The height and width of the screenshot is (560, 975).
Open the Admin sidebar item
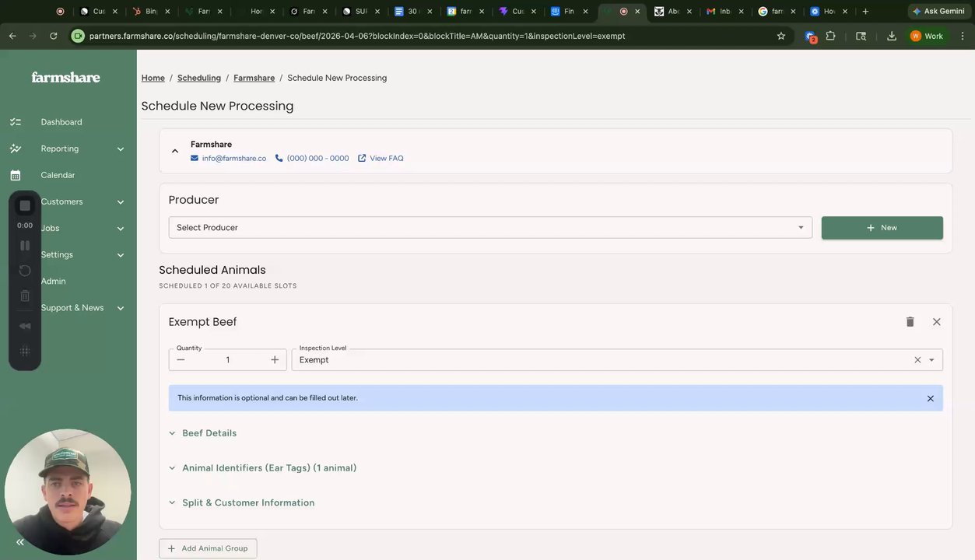[53, 281]
